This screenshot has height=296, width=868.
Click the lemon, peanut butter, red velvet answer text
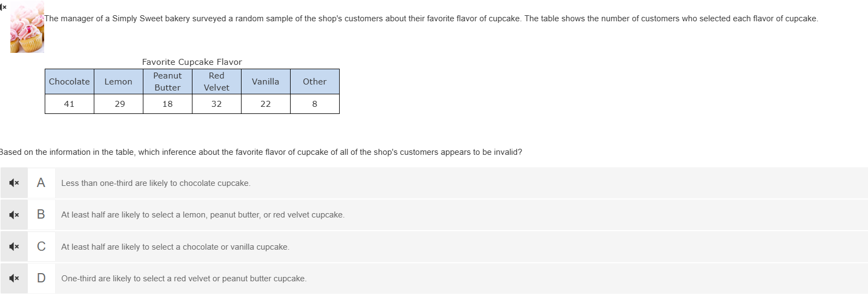202,215
